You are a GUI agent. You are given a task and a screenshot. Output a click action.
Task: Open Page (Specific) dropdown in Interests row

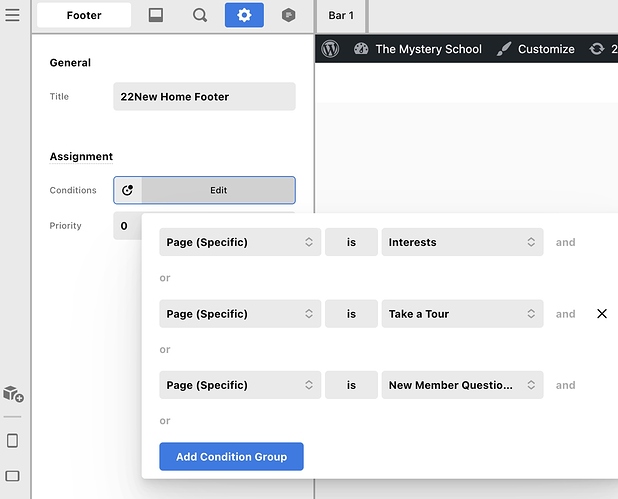(x=240, y=242)
